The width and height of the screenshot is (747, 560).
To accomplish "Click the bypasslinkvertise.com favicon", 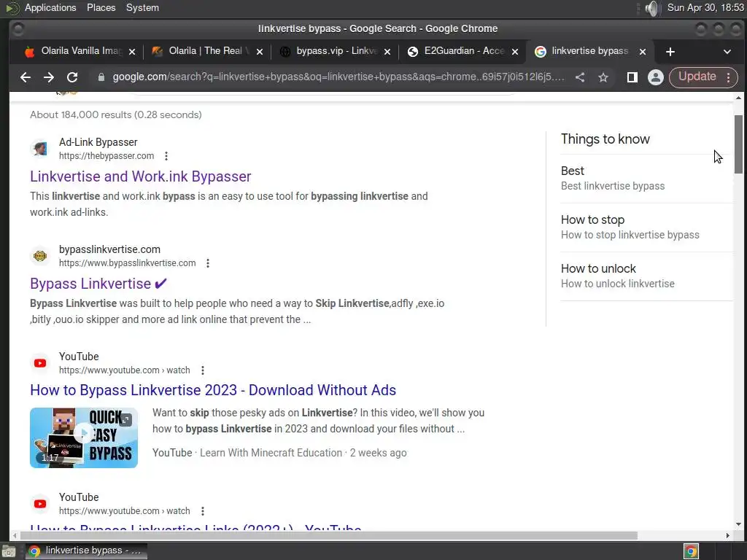I will point(40,256).
